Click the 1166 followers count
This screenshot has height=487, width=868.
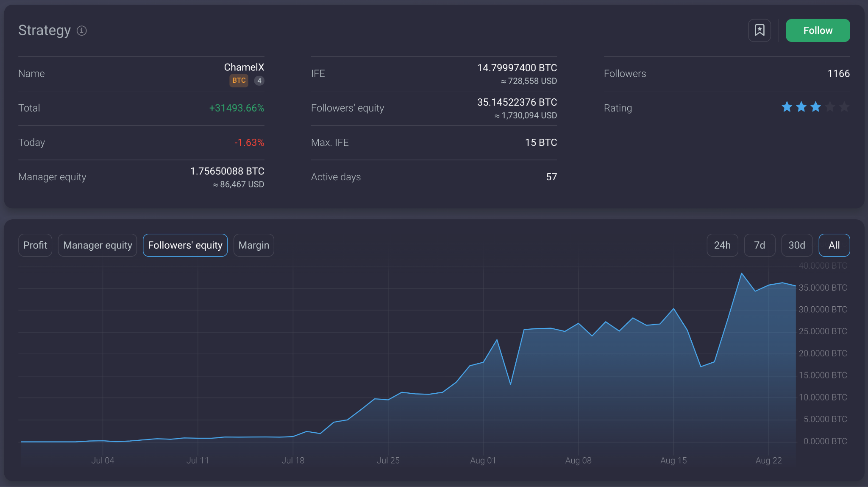(x=839, y=73)
